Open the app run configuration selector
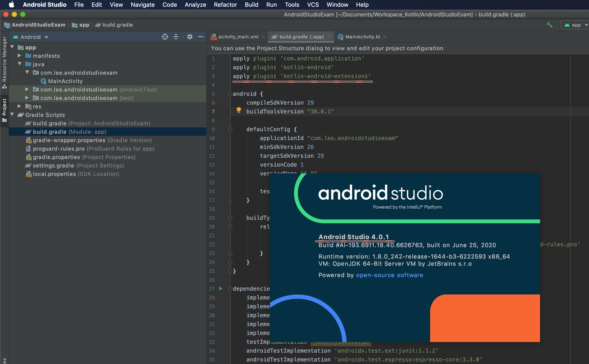The height and width of the screenshot is (364, 589). (575, 25)
